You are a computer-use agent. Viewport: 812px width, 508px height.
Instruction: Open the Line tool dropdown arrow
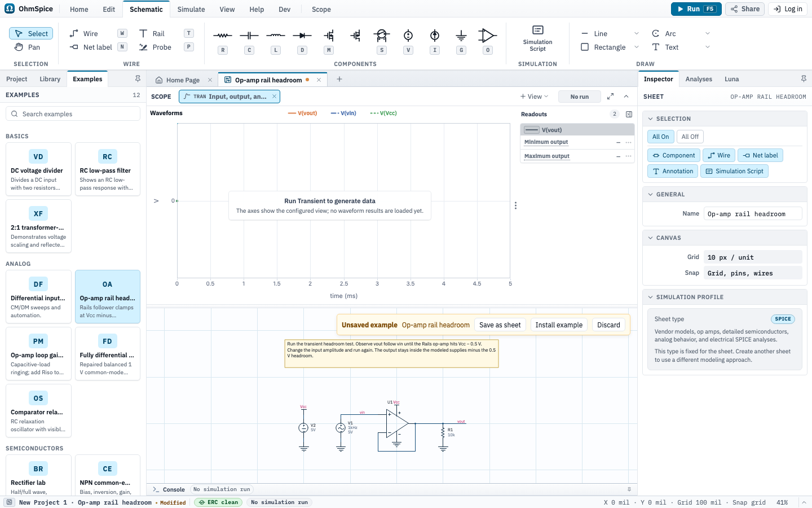coord(637,33)
